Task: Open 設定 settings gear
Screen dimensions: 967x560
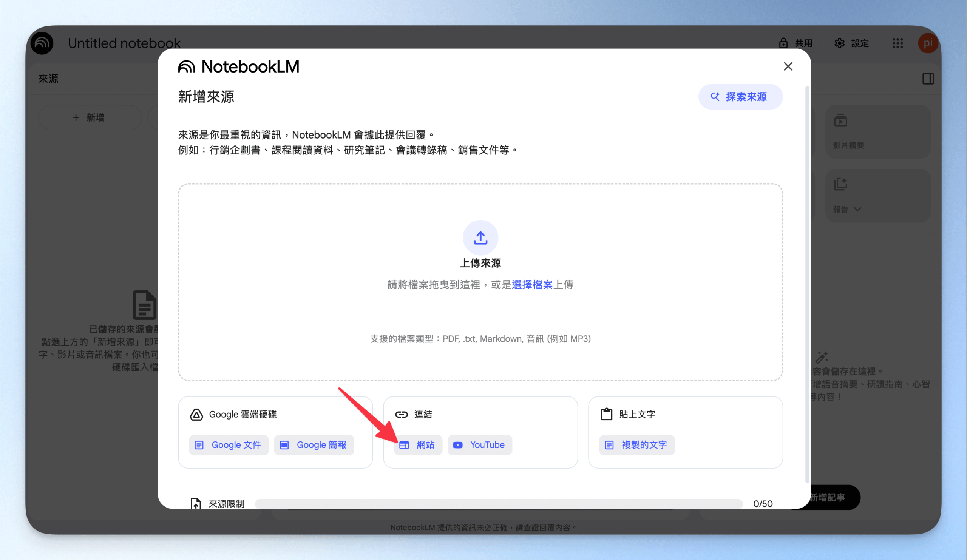Action: point(851,43)
